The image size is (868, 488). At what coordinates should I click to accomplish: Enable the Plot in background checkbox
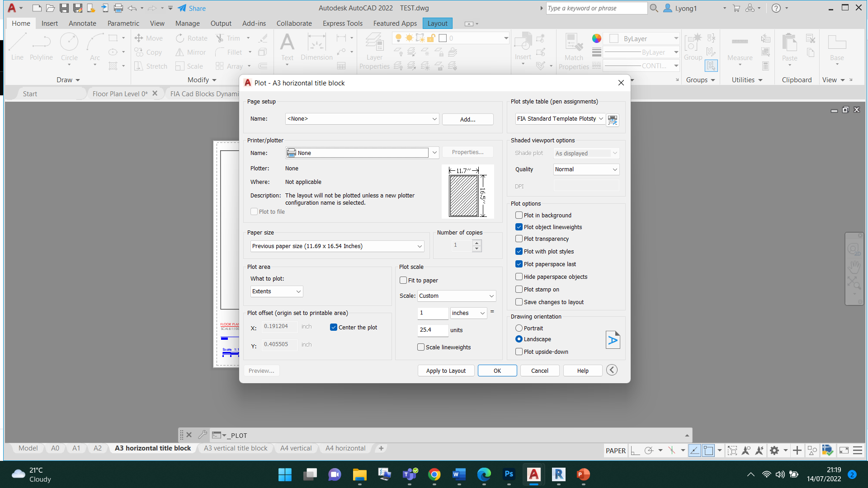coord(519,216)
